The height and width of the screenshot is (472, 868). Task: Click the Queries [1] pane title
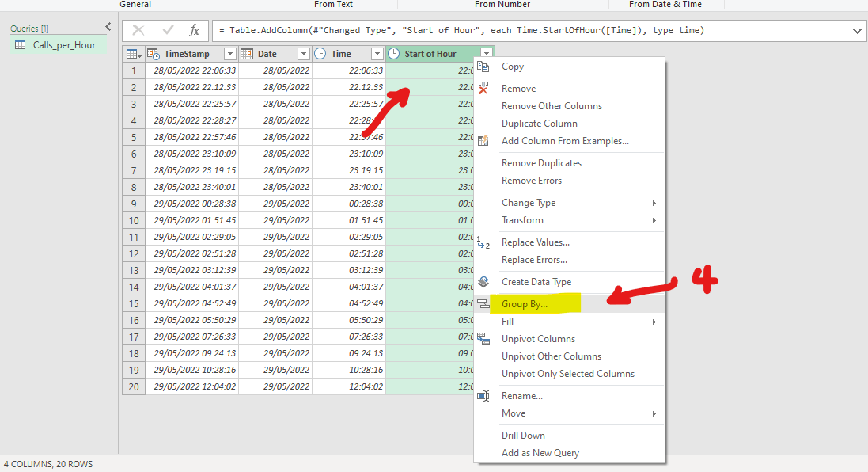[29, 29]
